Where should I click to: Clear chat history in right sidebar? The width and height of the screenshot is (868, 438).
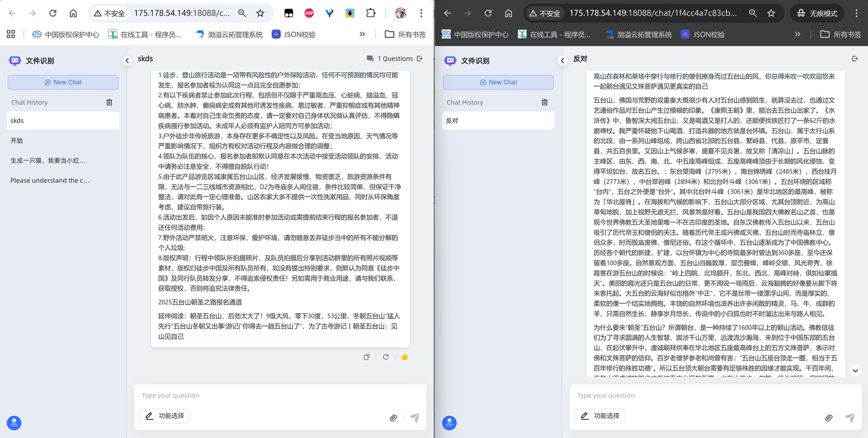click(544, 102)
